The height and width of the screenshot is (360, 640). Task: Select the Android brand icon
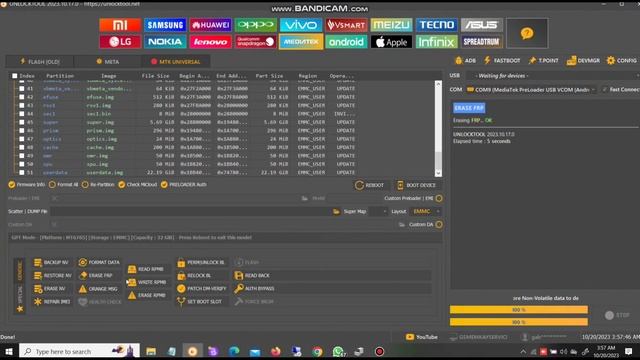click(x=346, y=42)
